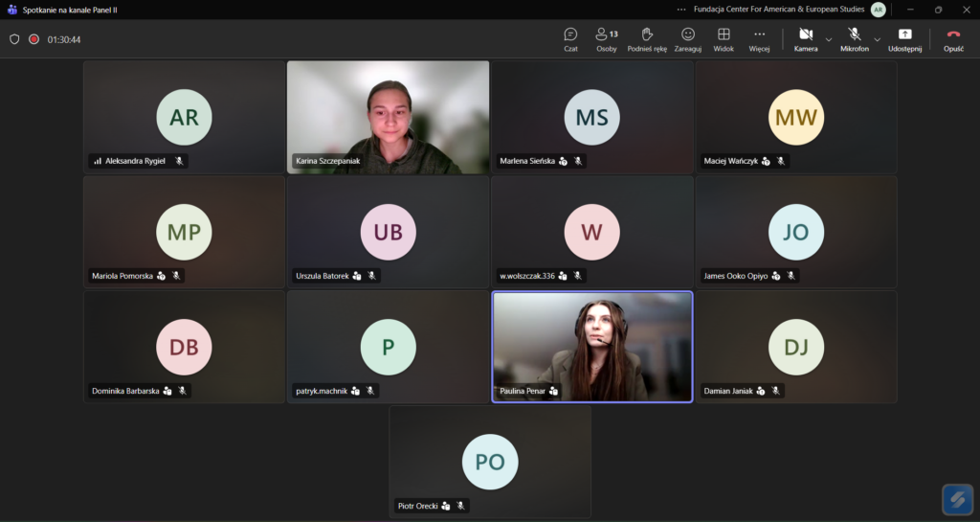Open title bar three-dot settings menu
This screenshot has height=522, width=980.
click(680, 10)
